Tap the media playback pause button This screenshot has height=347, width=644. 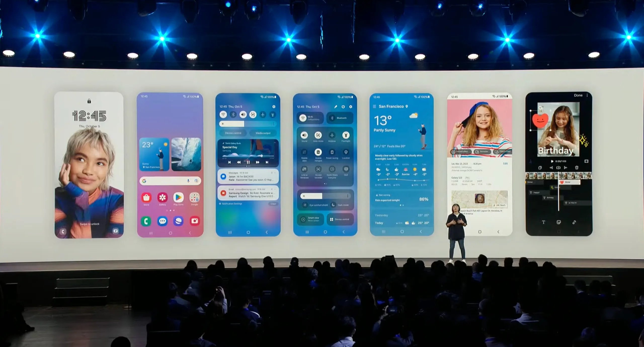[247, 163]
